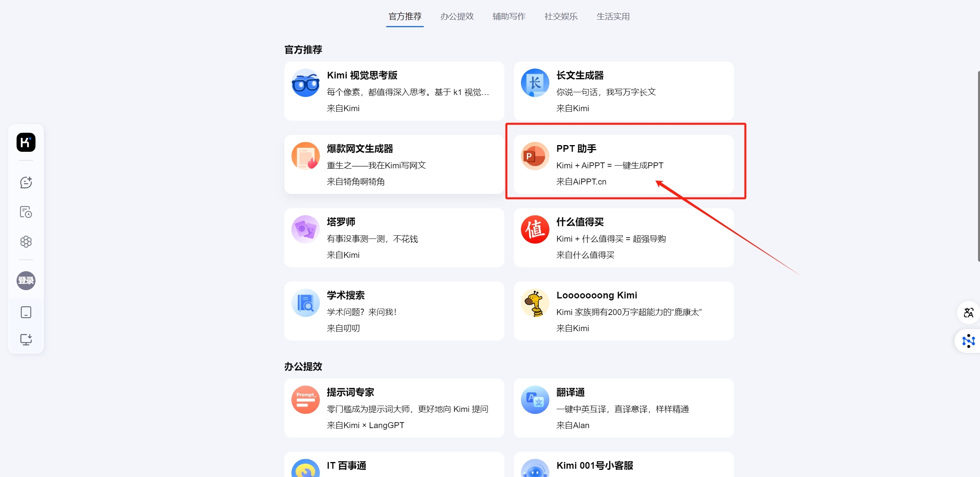
Task: Click the text 来自犄角啊犄角
Action: coord(356,182)
